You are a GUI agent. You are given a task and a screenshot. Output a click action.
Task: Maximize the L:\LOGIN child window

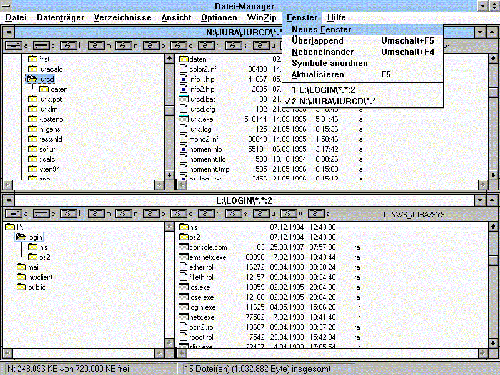(x=492, y=200)
